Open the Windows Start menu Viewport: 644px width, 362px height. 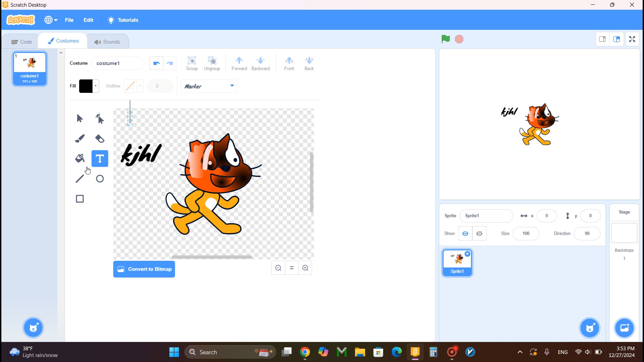click(174, 352)
